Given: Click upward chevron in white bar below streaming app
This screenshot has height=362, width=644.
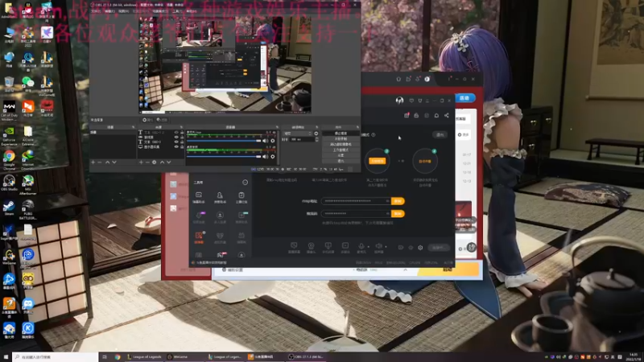Looking at the screenshot, I should tap(405, 270).
